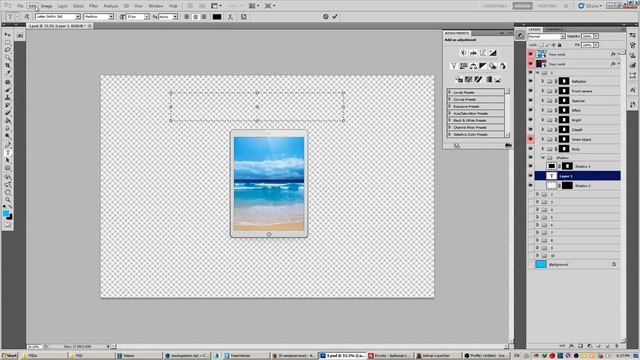Hide the Reflection layer group
640x360 pixels.
click(531, 81)
